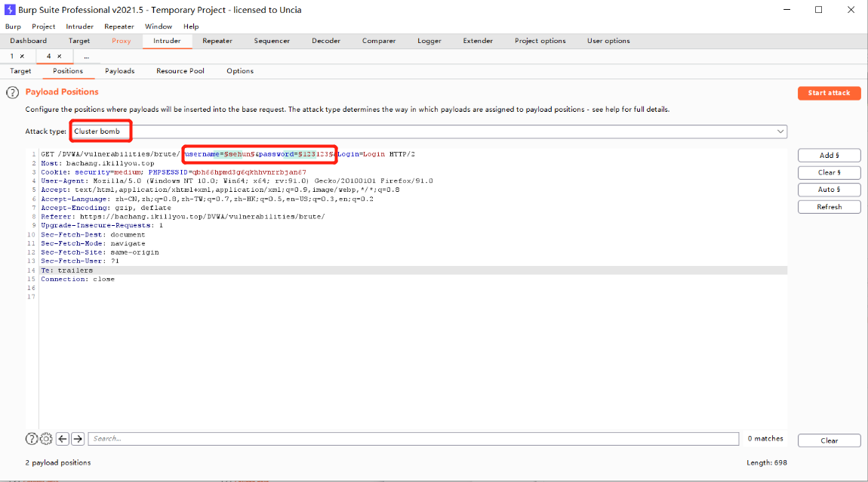
Task: Click the ... new tab button
Action: pyautogui.click(x=86, y=56)
